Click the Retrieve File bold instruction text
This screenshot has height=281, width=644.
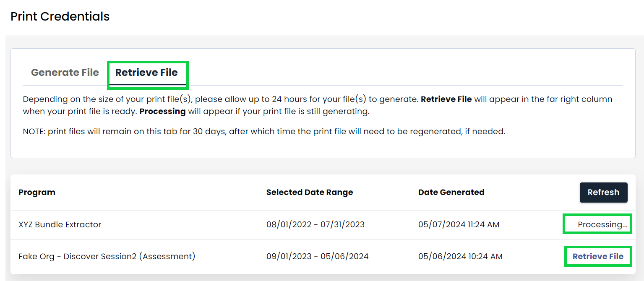(446, 99)
